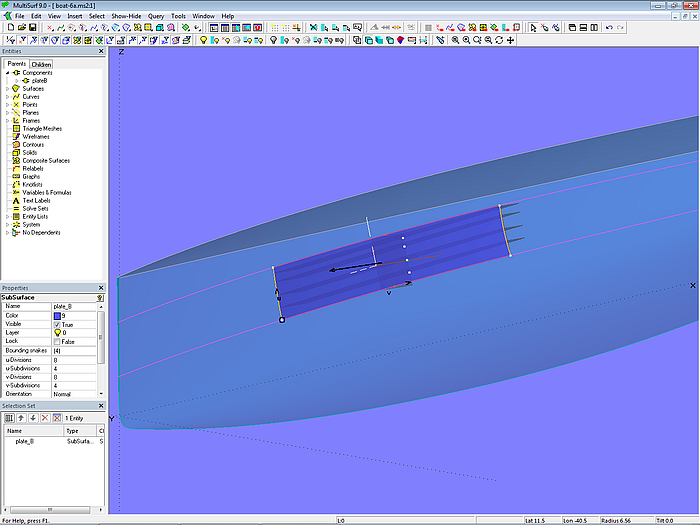Click the Save disk icon
The height and width of the screenshot is (525, 700).
coord(32,28)
